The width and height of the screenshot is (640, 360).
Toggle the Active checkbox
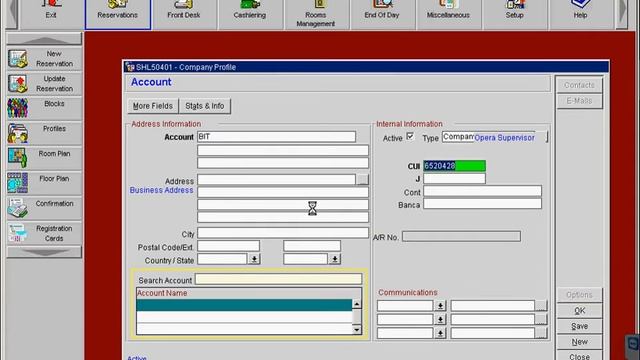410,136
